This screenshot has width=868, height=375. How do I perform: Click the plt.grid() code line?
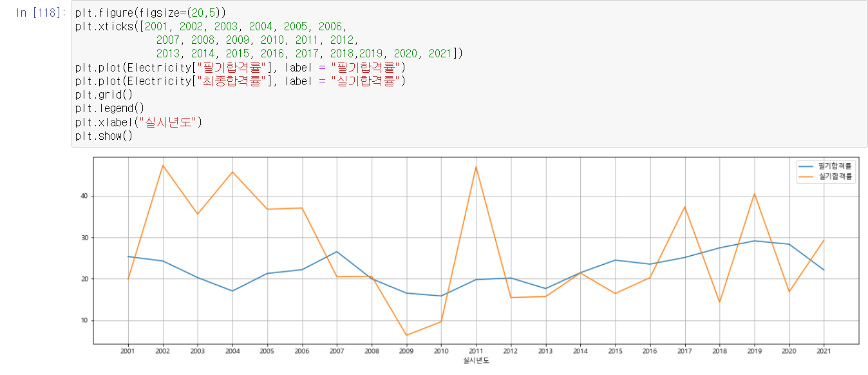click(104, 95)
